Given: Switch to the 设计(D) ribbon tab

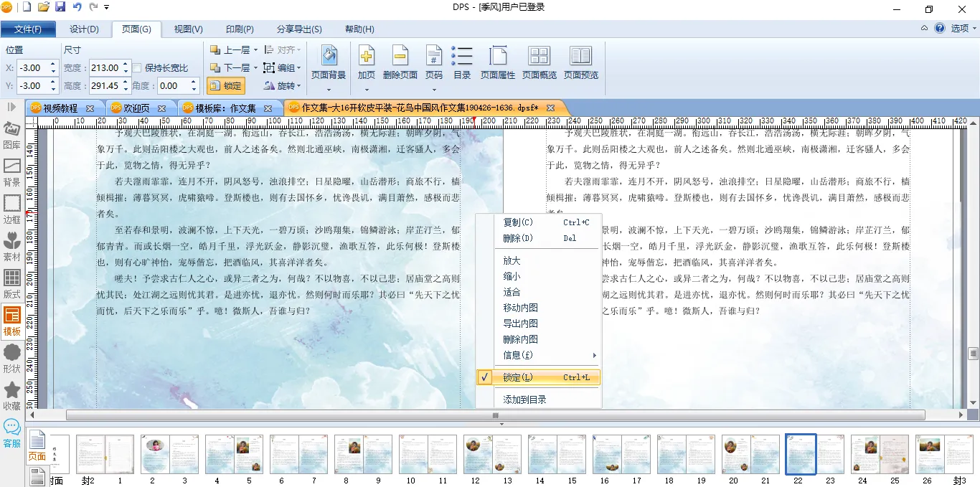Looking at the screenshot, I should (84, 29).
